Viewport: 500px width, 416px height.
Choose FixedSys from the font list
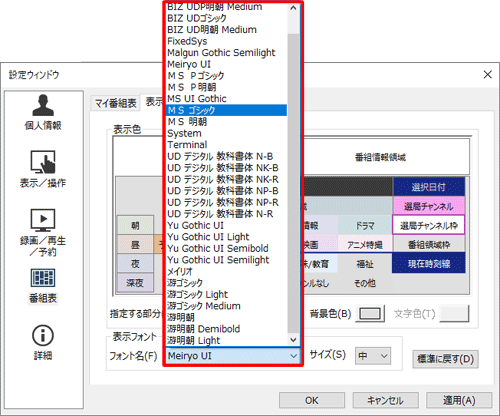click(x=226, y=41)
